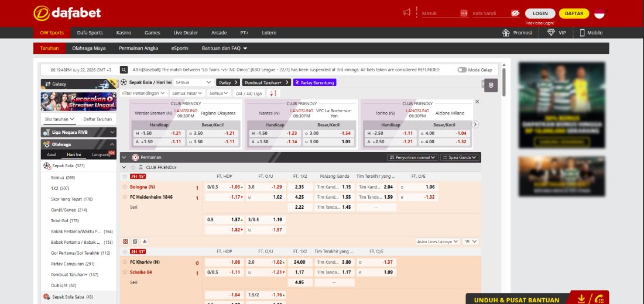Close the featured matches carousel
644x304 pixels.
(x=477, y=101)
